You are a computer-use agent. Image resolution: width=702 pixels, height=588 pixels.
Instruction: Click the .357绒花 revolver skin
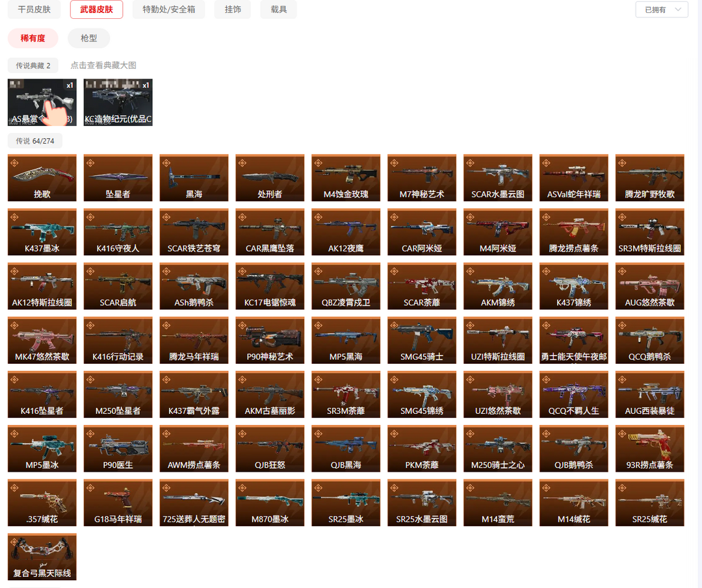(42, 502)
